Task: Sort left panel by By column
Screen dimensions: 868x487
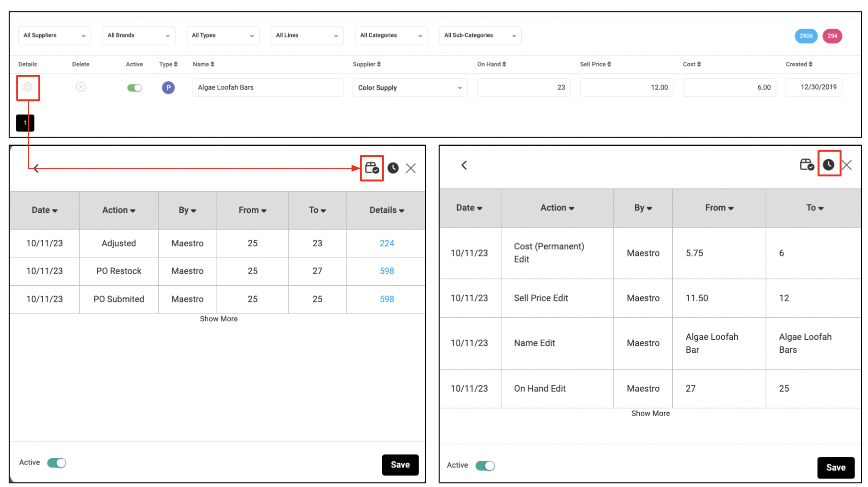Action: 188,210
